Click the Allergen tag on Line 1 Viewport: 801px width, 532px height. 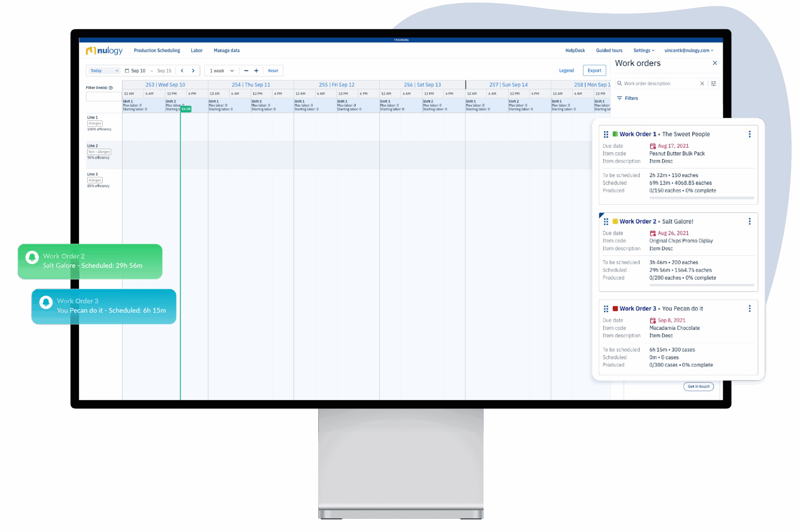95,123
